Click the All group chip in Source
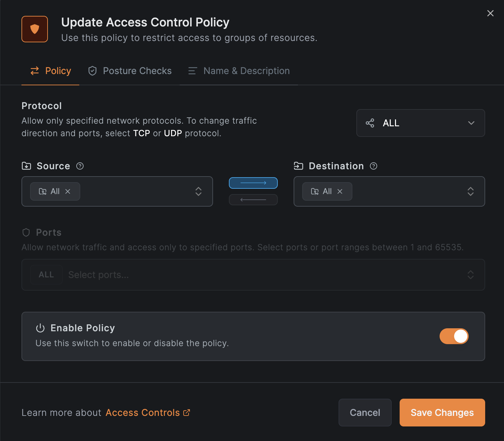This screenshot has width=504, height=441. (x=55, y=191)
